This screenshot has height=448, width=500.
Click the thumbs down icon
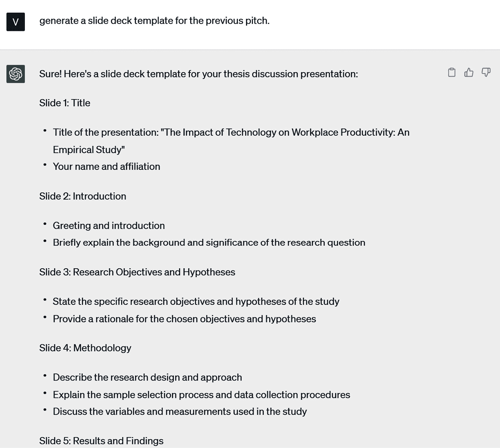[486, 72]
